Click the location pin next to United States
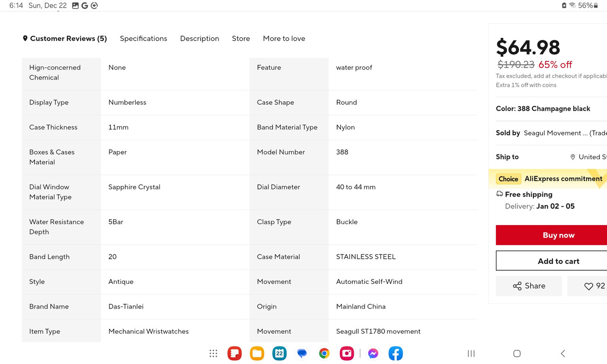607x364 pixels. (573, 157)
